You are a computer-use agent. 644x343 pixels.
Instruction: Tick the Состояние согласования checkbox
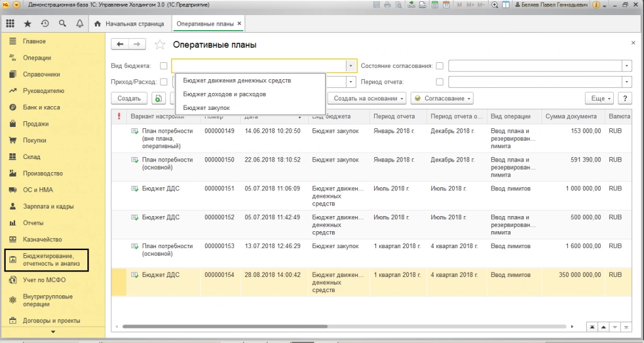440,65
